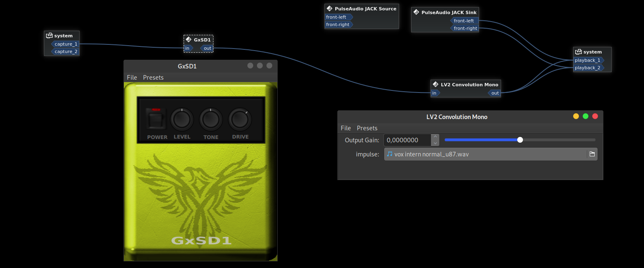The image size is (644, 268).
Task: Select the GxSD1 node out port on canvas
Action: pos(207,48)
